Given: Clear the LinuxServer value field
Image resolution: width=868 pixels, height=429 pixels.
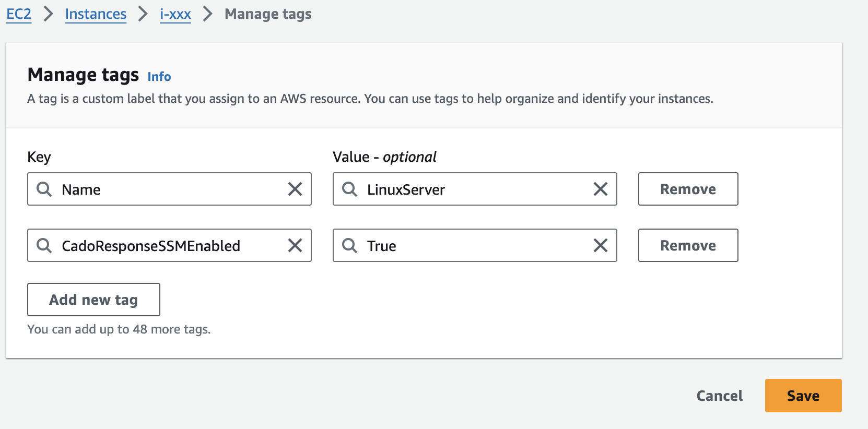Looking at the screenshot, I should click(601, 189).
